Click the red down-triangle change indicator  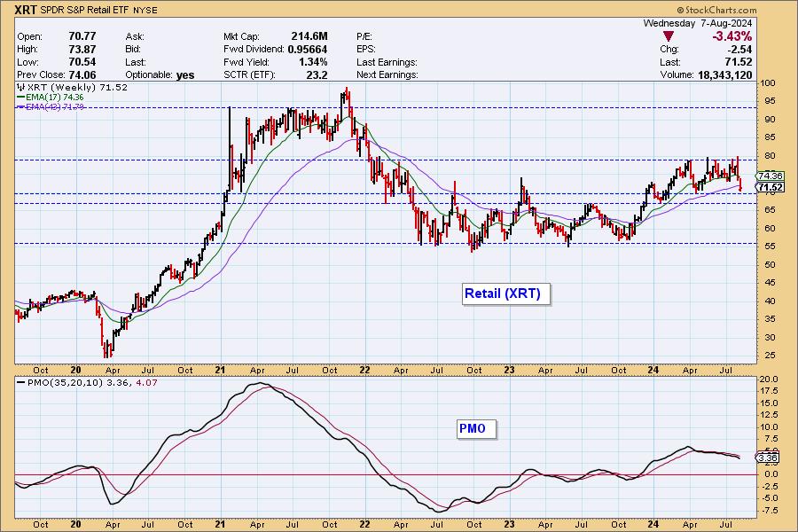(x=669, y=36)
